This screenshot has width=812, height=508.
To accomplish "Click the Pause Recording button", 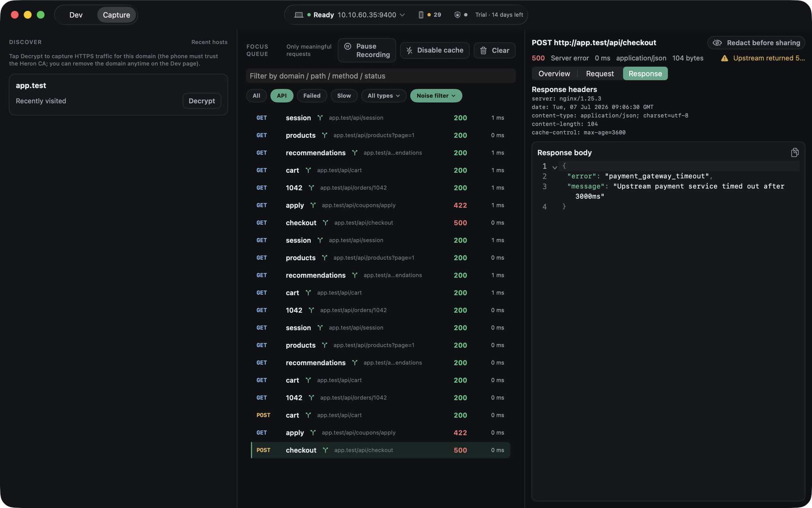I will point(367,50).
